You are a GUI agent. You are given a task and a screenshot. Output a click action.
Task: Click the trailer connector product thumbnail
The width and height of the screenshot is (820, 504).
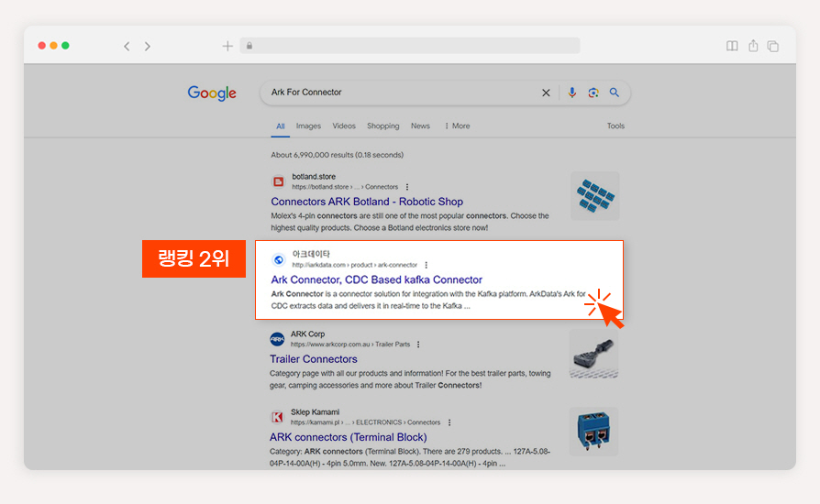coord(593,354)
